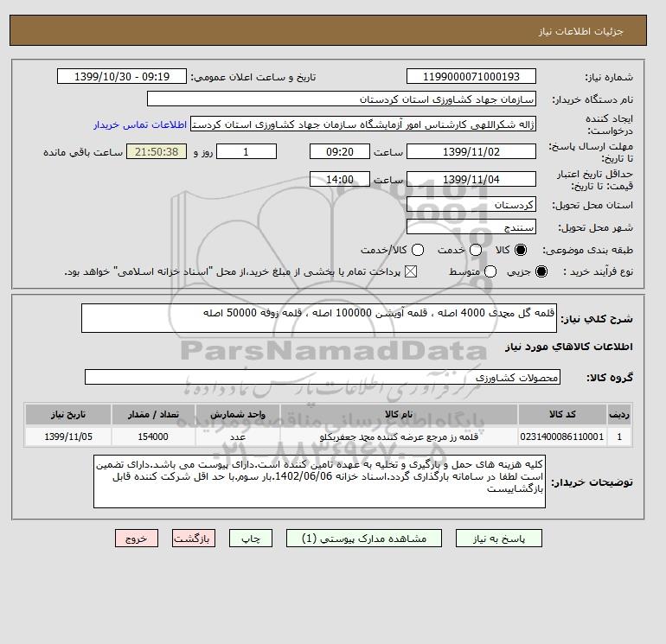The height and width of the screenshot is (644, 666).
Task: Click the delivery city field سنندج
Action: click(x=471, y=227)
